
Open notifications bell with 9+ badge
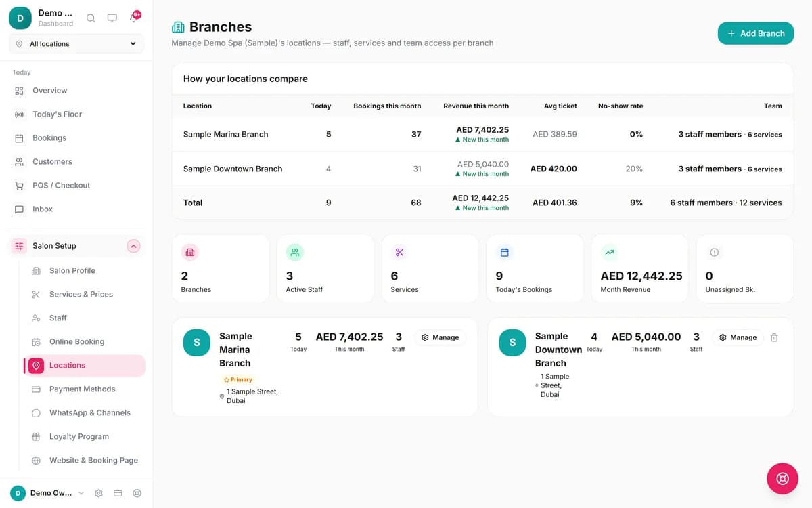(x=134, y=18)
